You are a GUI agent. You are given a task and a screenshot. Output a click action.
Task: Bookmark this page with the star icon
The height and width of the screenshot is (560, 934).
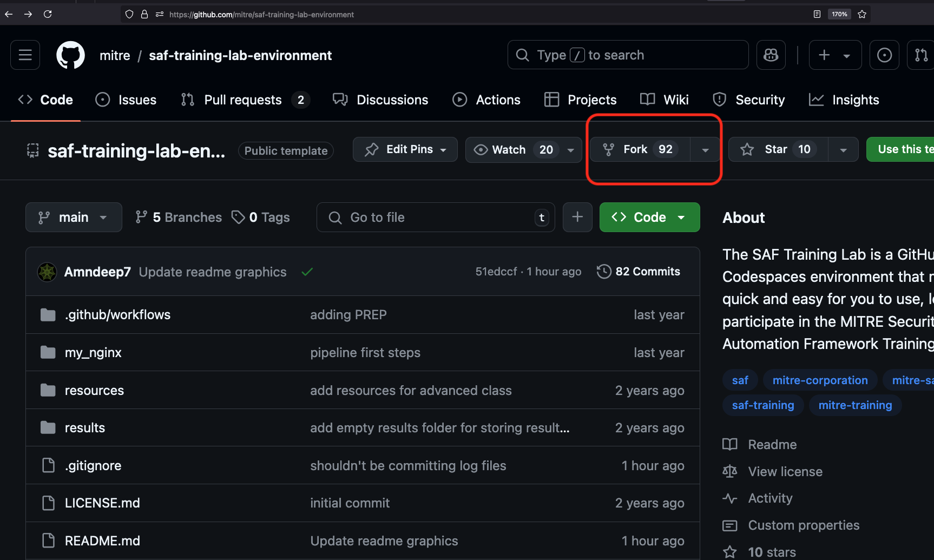pyautogui.click(x=862, y=15)
